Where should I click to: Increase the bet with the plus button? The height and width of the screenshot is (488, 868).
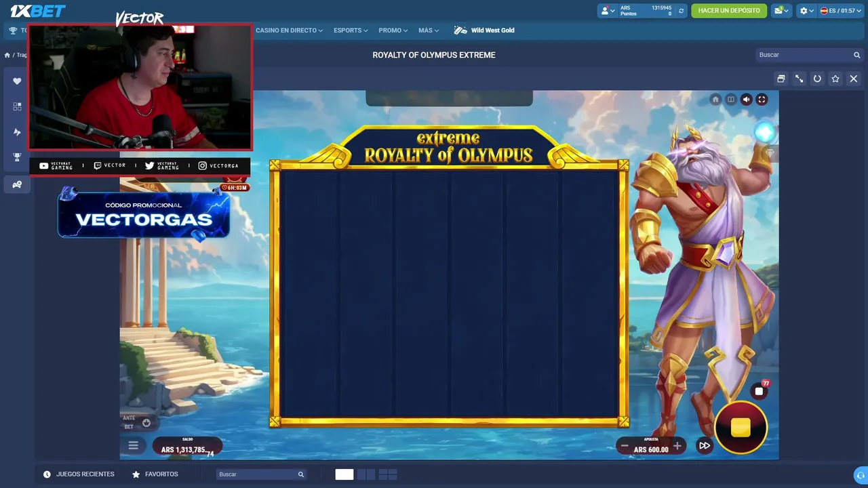677,446
